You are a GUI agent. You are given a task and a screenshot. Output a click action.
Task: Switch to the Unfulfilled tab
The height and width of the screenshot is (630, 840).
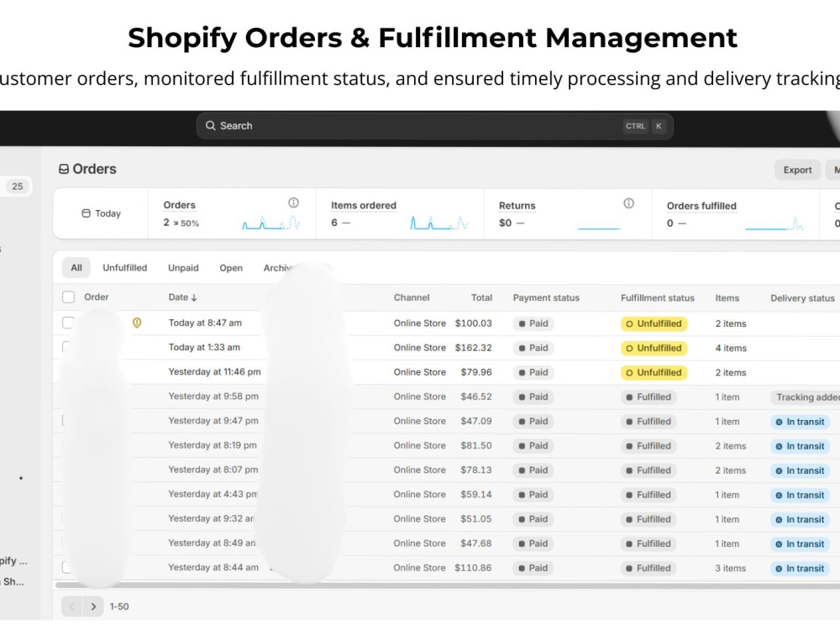click(125, 267)
